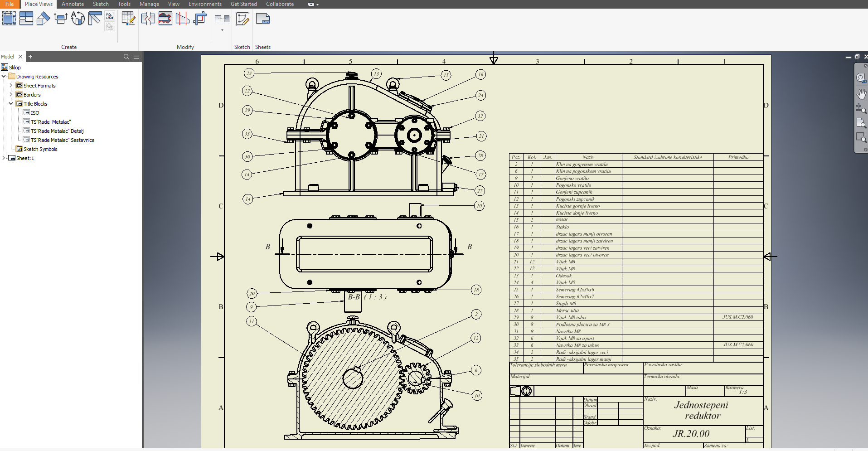Search the Model browser
868x451 pixels.
coord(126,57)
